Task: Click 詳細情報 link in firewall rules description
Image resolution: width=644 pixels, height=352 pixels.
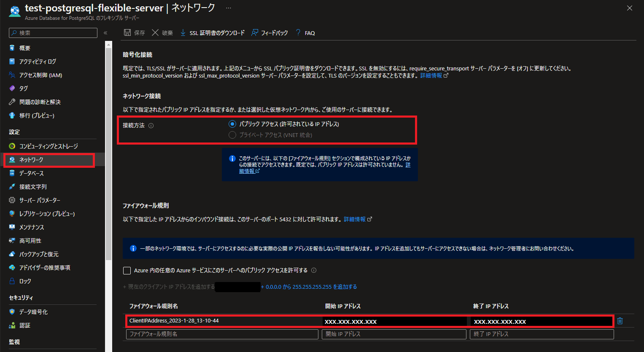Action: 355,219
